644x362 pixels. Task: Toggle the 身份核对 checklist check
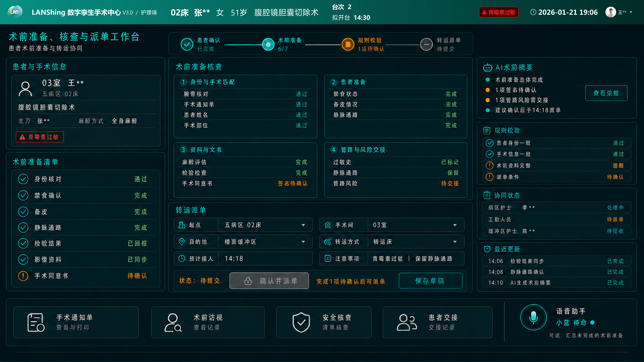pos(23,179)
